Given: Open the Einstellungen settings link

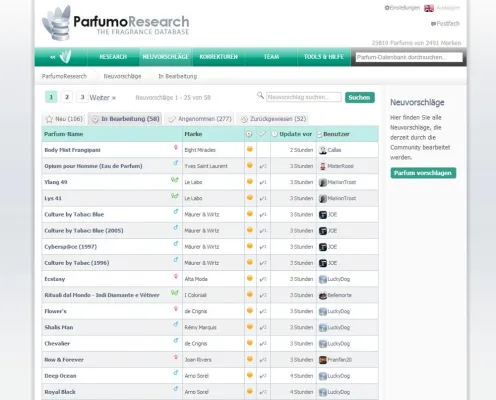Looking at the screenshot, I should coord(402,8).
